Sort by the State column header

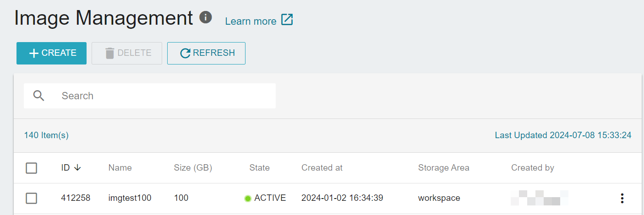click(259, 168)
